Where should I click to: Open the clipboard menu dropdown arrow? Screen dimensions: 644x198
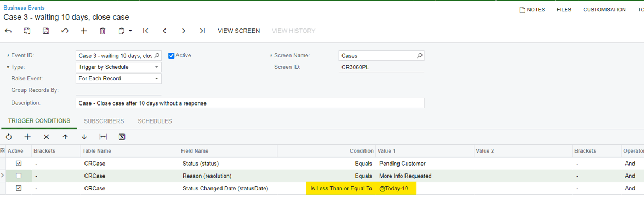pos(130,31)
